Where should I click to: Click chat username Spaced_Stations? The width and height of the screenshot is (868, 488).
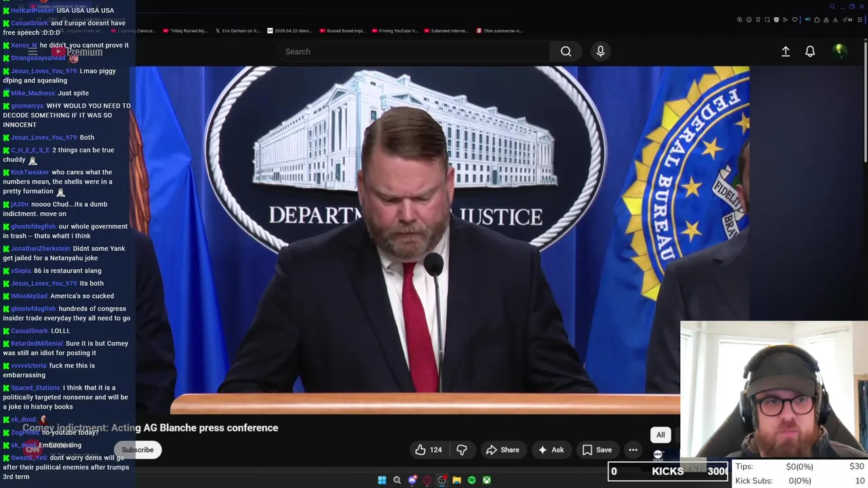coord(35,388)
